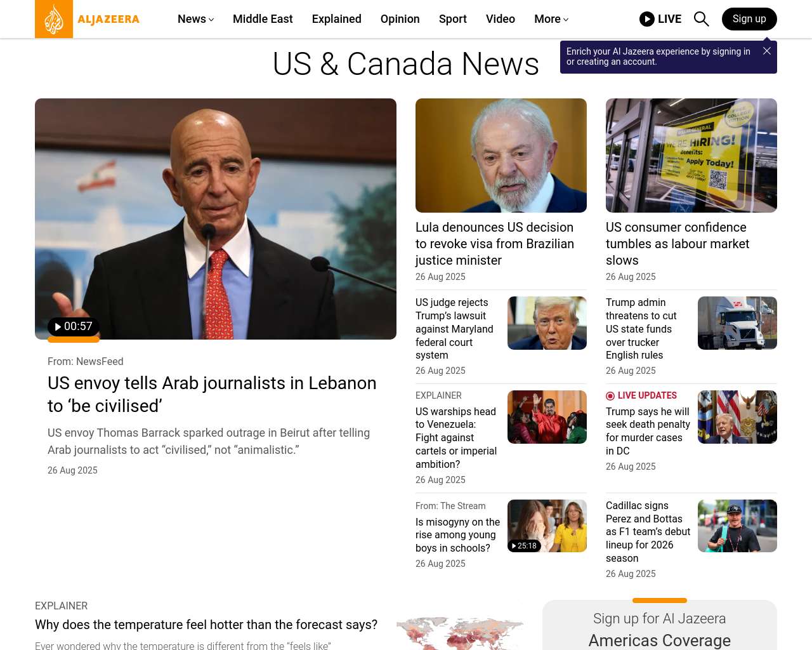Image resolution: width=812 pixels, height=650 pixels.
Task: Click the Now Hiring sign thumbnail
Action: (x=691, y=156)
